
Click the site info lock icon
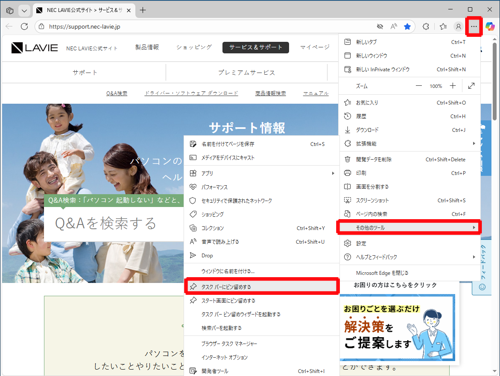click(x=41, y=27)
